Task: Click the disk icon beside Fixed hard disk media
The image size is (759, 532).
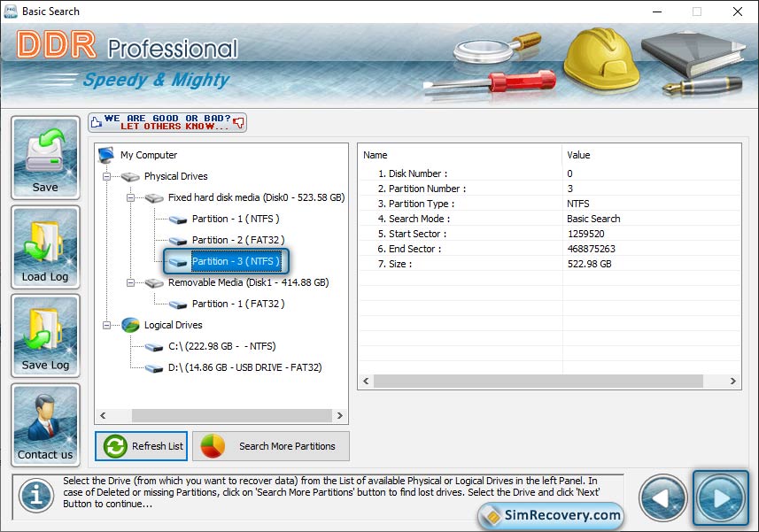Action: 154,197
